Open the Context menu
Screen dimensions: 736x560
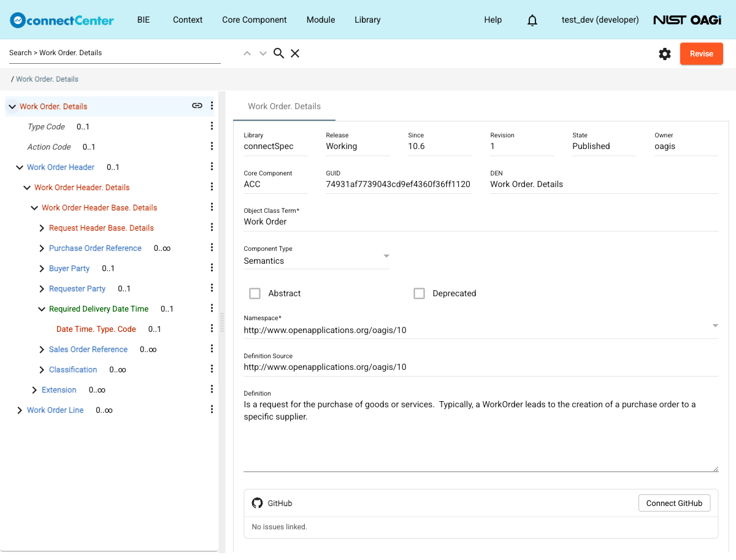(x=188, y=20)
